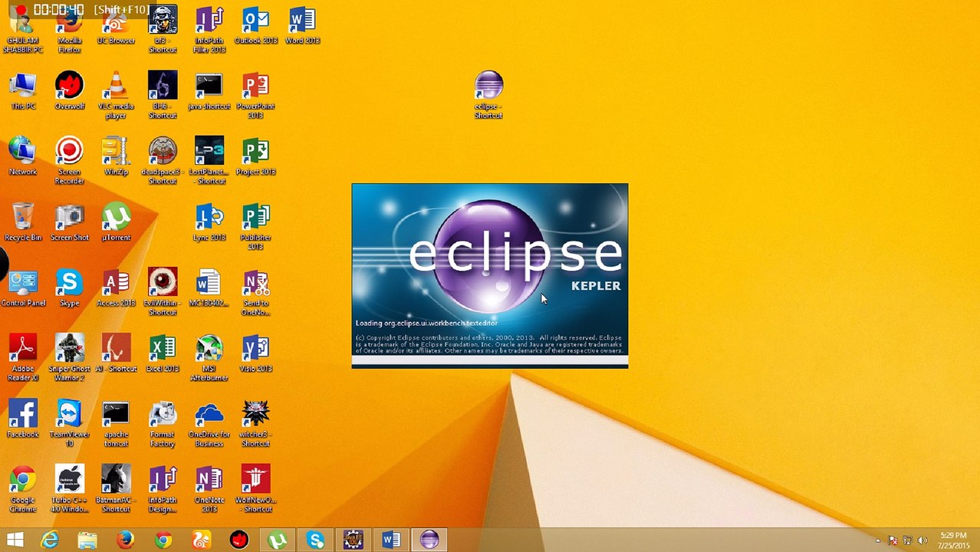This screenshot has height=552, width=980.
Task: Select the Skype desktop icon
Action: point(69,287)
